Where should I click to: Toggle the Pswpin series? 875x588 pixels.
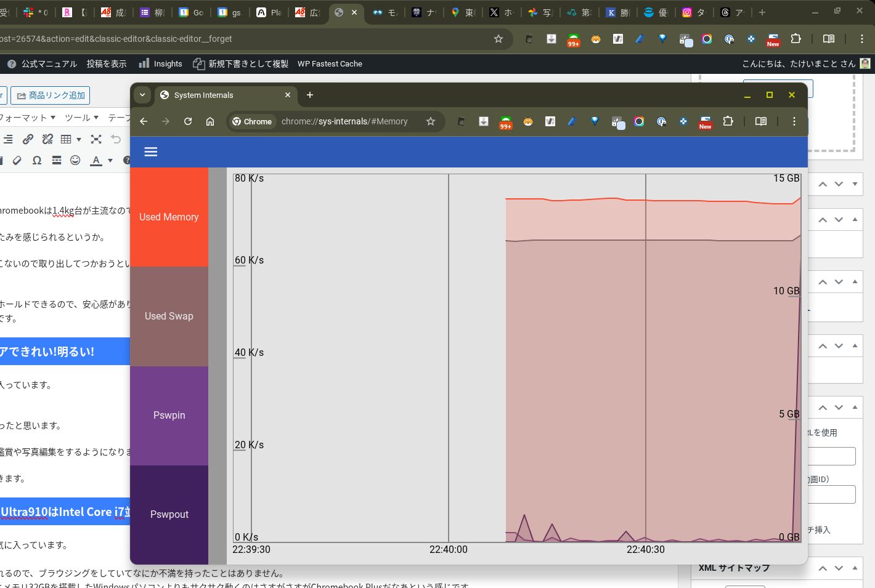[x=169, y=415]
